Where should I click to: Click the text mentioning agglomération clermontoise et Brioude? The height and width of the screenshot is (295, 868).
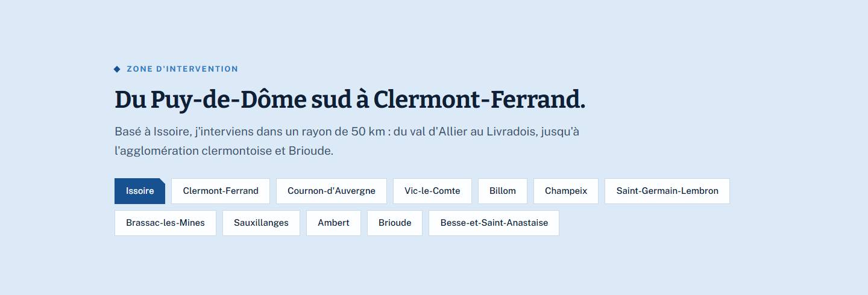pyautogui.click(x=224, y=151)
